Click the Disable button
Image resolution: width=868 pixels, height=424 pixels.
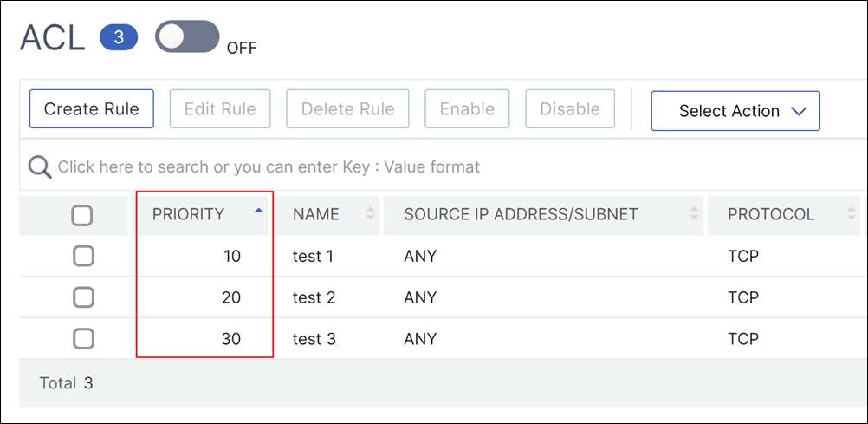[x=570, y=108]
